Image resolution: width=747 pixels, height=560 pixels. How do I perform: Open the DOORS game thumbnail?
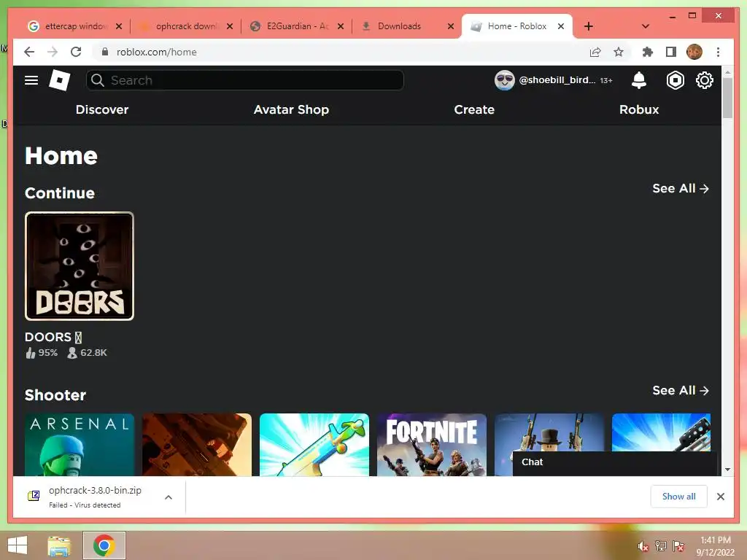pos(80,266)
